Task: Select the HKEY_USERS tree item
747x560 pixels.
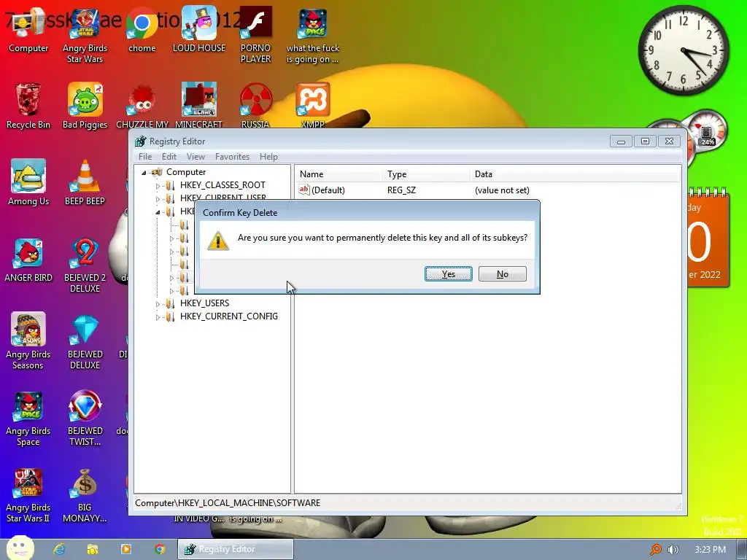Action: [x=204, y=303]
